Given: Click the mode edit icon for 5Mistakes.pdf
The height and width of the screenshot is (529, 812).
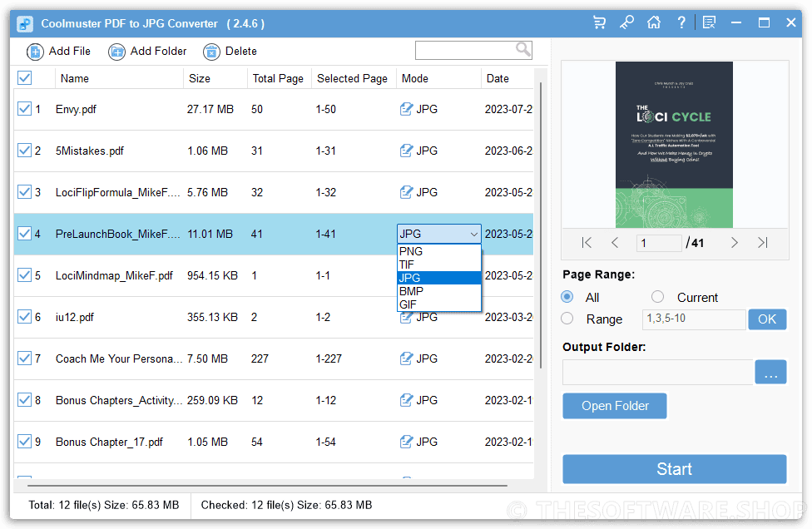Looking at the screenshot, I should pyautogui.click(x=407, y=151).
